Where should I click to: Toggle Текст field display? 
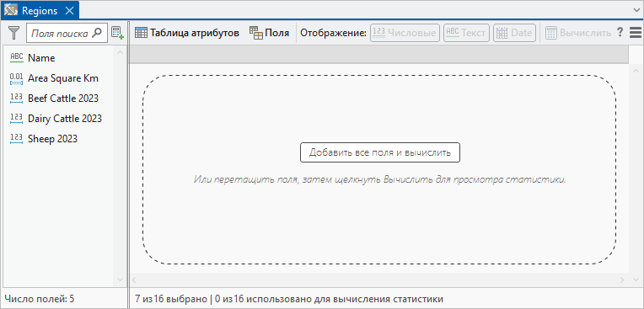coord(467,33)
